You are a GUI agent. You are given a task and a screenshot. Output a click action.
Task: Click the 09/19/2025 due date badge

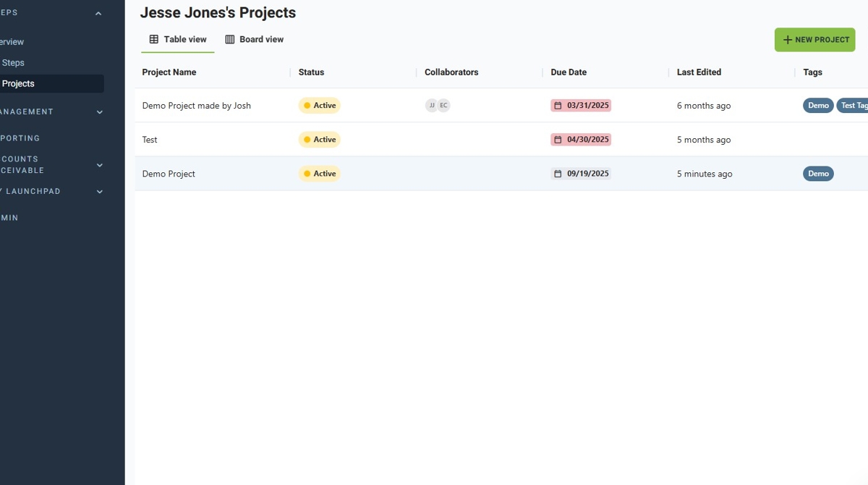point(581,174)
